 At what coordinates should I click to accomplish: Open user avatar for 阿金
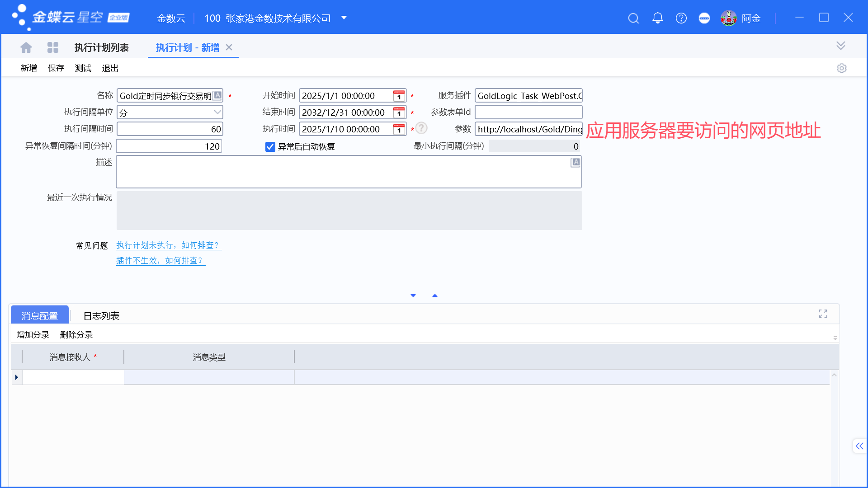(x=728, y=18)
